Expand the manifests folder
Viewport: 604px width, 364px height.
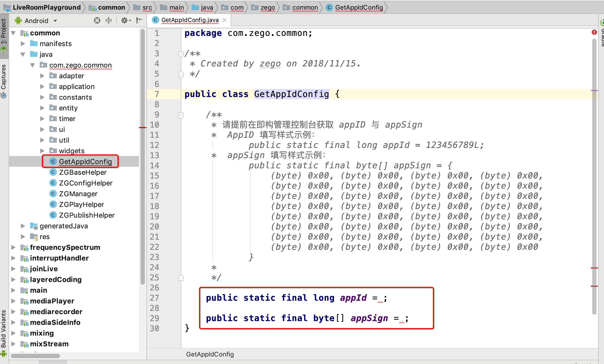click(23, 44)
